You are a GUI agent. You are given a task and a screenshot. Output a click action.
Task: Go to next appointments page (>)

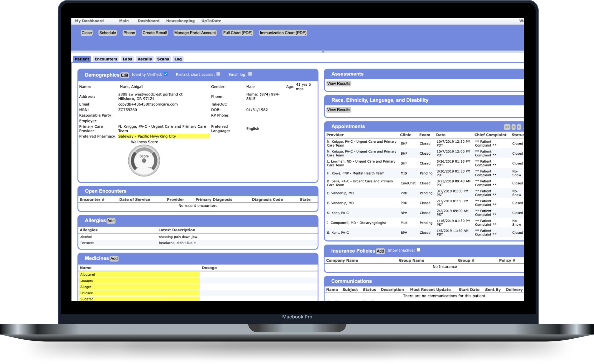519,127
